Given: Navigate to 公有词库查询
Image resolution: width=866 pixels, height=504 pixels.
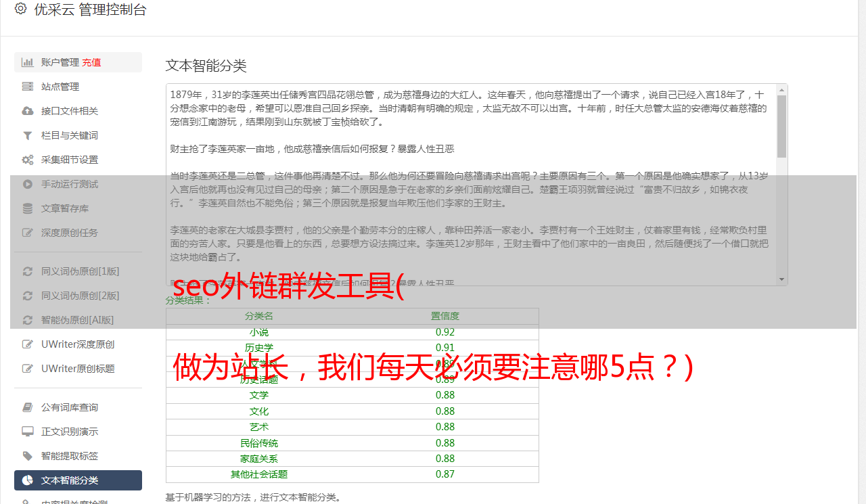Looking at the screenshot, I should (x=78, y=407).
